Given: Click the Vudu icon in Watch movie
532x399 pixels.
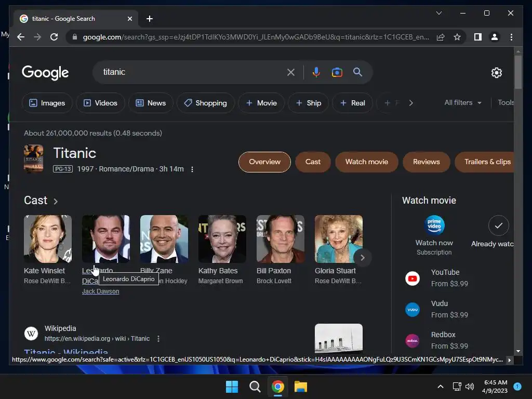Looking at the screenshot, I should pyautogui.click(x=413, y=310).
